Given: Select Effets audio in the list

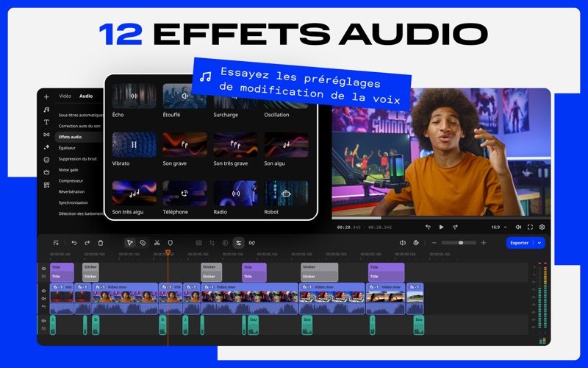Looking at the screenshot, I should tap(79, 137).
